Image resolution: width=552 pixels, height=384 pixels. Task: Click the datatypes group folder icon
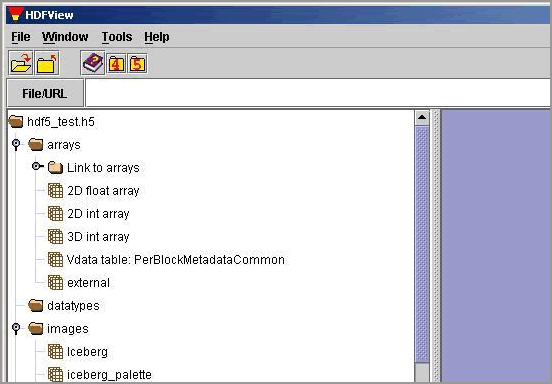coord(36,306)
